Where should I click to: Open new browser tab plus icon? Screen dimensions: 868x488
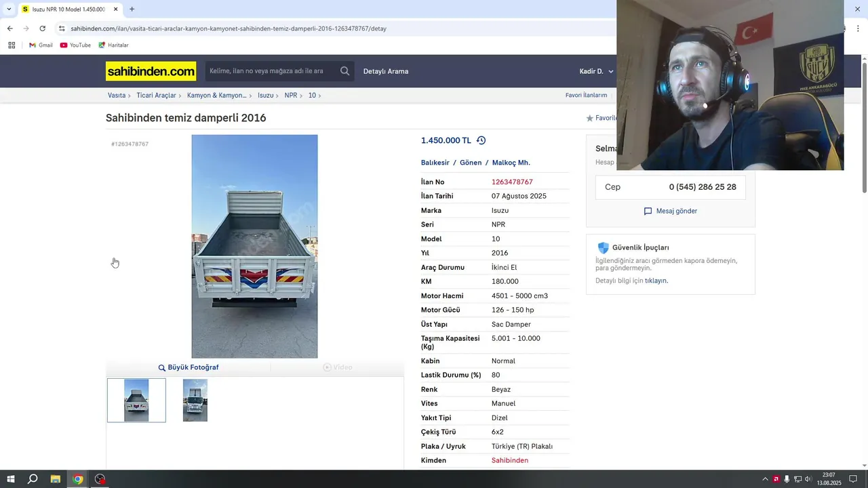132,9
